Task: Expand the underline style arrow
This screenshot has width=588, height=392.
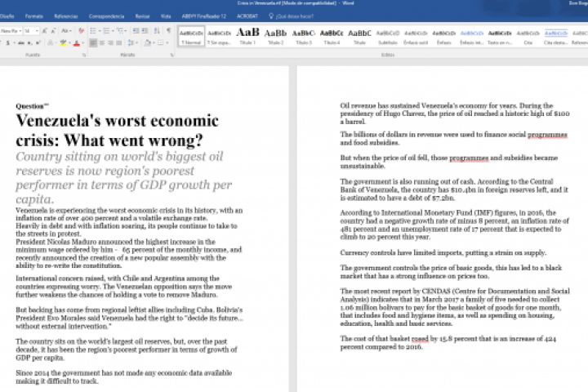Action: coord(14,43)
